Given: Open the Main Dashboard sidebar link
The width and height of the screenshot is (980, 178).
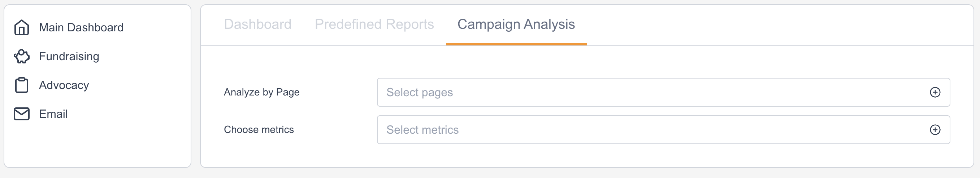Looking at the screenshot, I should 81,27.
